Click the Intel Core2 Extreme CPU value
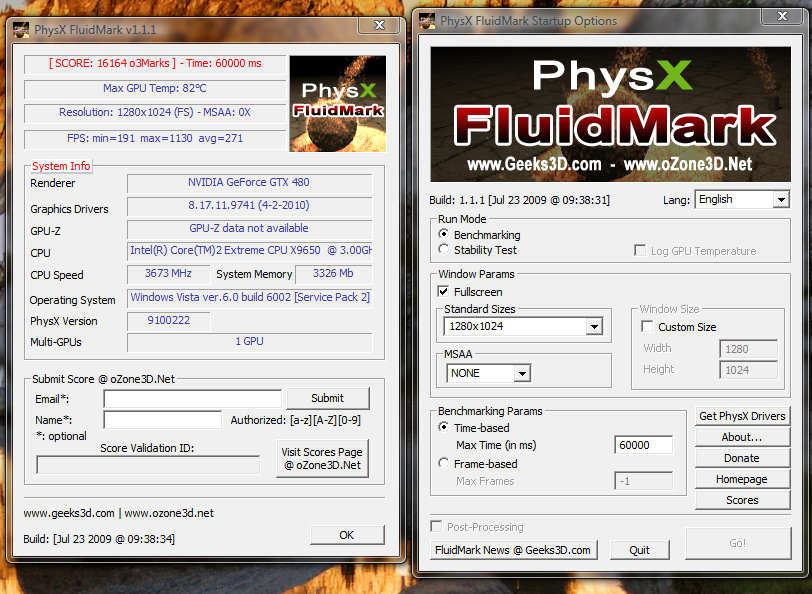 [249, 250]
